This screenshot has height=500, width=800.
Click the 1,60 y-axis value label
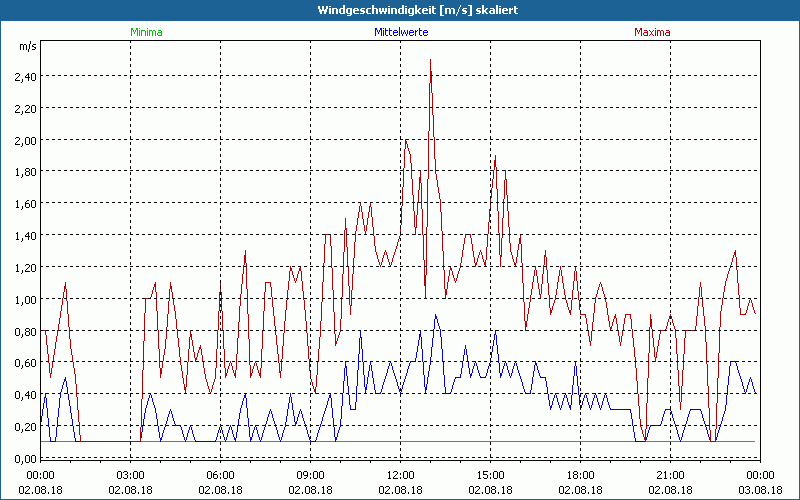(x=26, y=204)
